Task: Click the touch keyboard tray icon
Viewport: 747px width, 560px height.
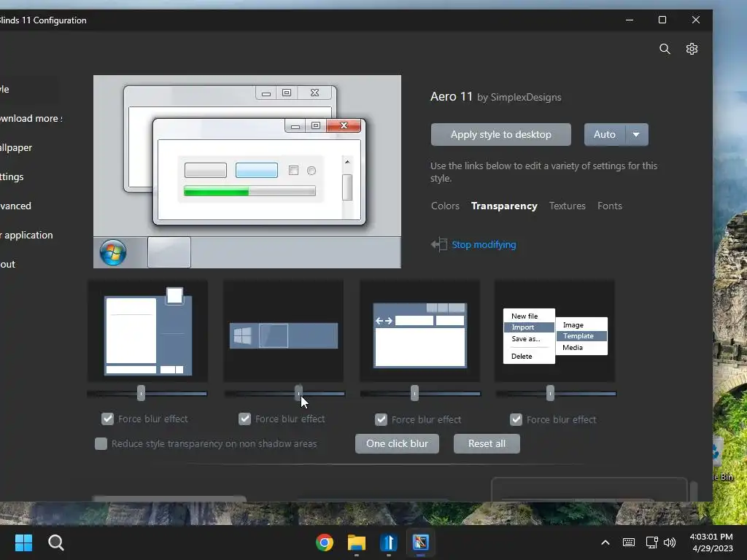Action: [x=628, y=542]
